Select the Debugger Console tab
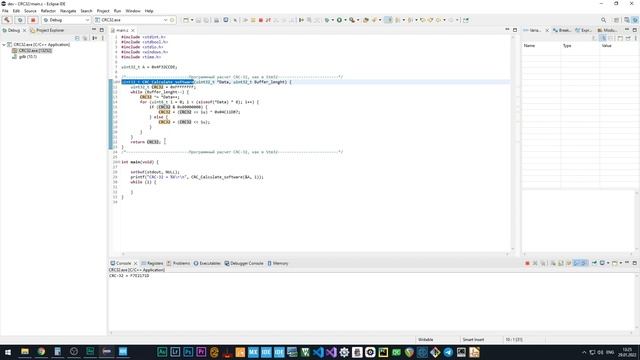 coord(244,263)
